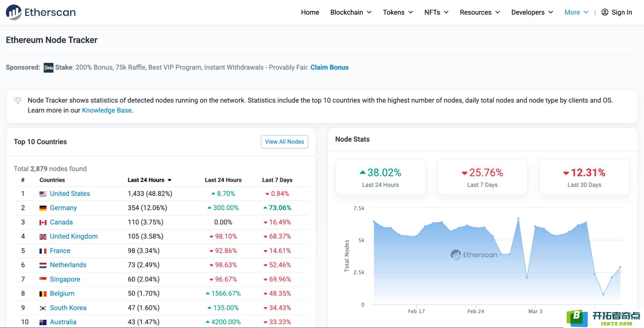Click the South Korea flag icon
Image resolution: width=644 pixels, height=328 pixels.
[43, 308]
